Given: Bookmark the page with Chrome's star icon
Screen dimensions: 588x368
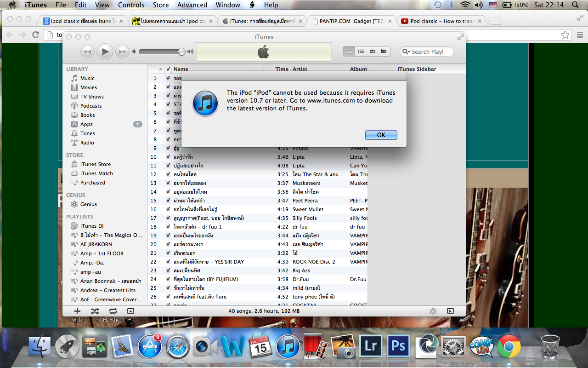Looking at the screenshot, I should [565, 35].
